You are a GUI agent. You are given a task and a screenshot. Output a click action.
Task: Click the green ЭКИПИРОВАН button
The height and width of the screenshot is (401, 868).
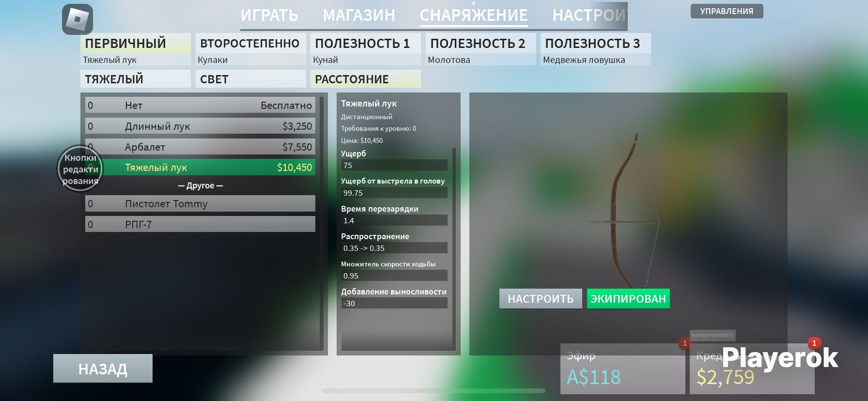[x=628, y=299]
